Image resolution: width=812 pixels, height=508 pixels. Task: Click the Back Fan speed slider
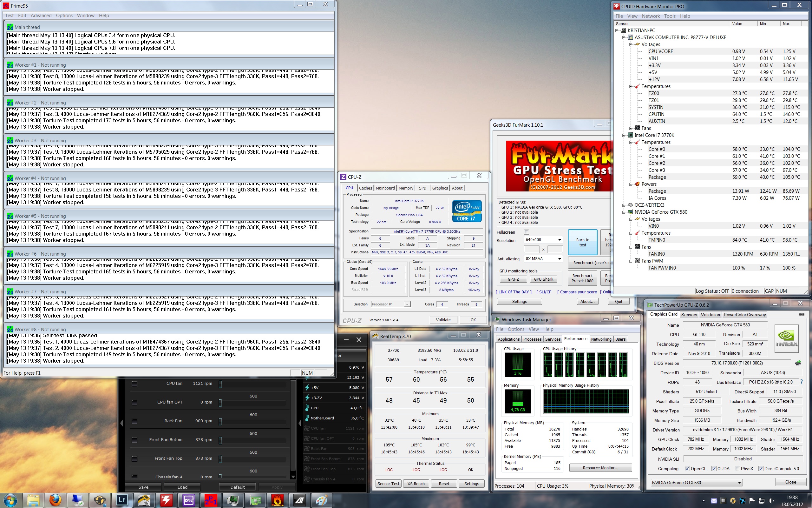pos(220,421)
